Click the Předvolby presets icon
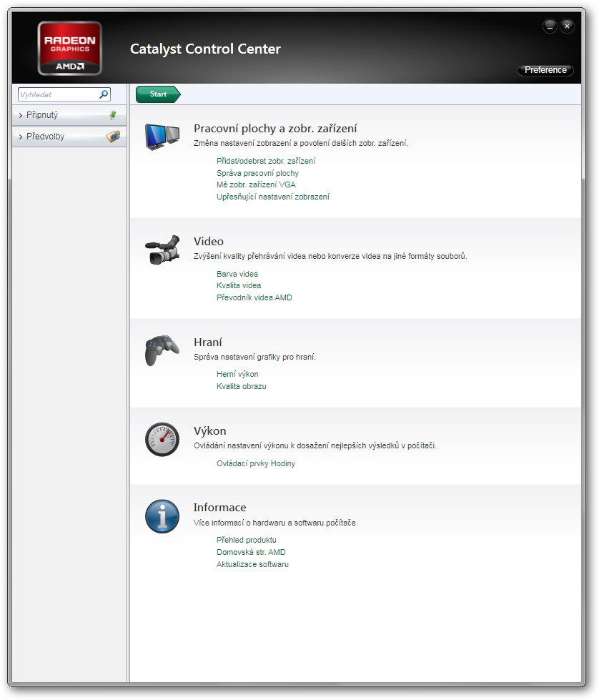 (113, 137)
